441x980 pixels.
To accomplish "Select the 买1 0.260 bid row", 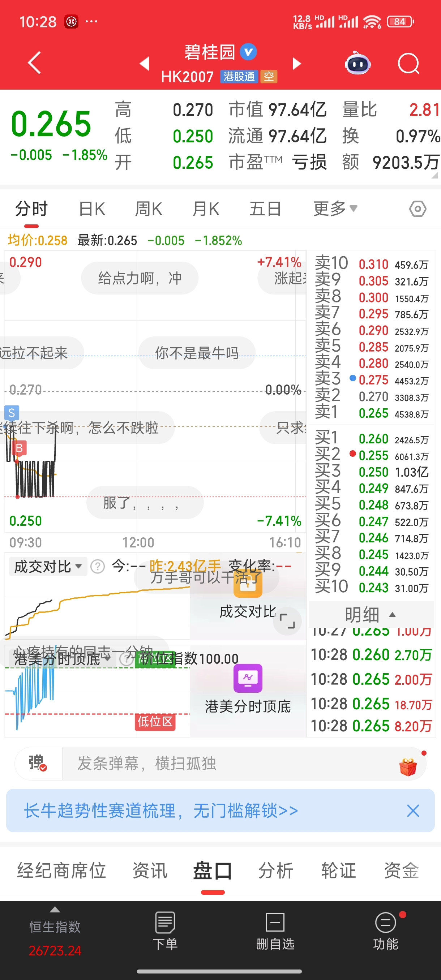I will point(371,439).
